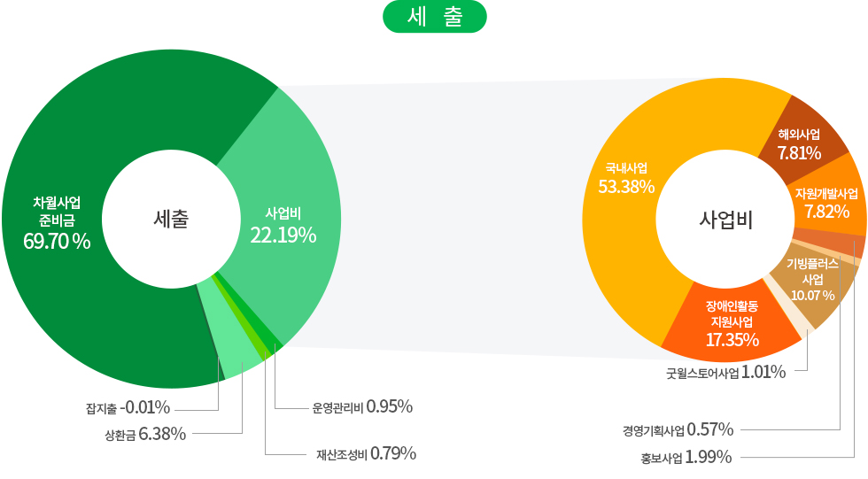Image resolution: width=868 pixels, height=479 pixels.
Task: Click the 굿윌스토어사업 1.01% label
Action: click(726, 372)
